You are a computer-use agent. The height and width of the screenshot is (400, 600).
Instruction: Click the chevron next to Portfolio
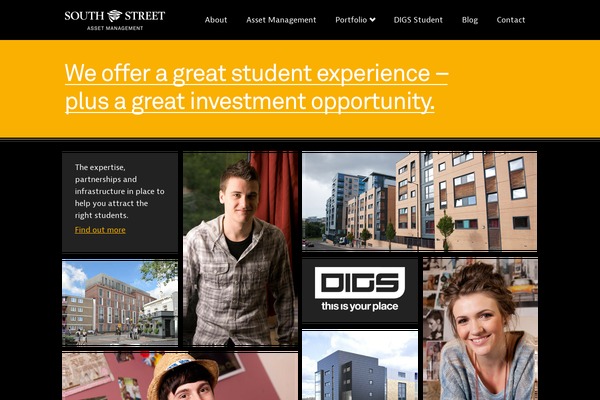click(372, 20)
